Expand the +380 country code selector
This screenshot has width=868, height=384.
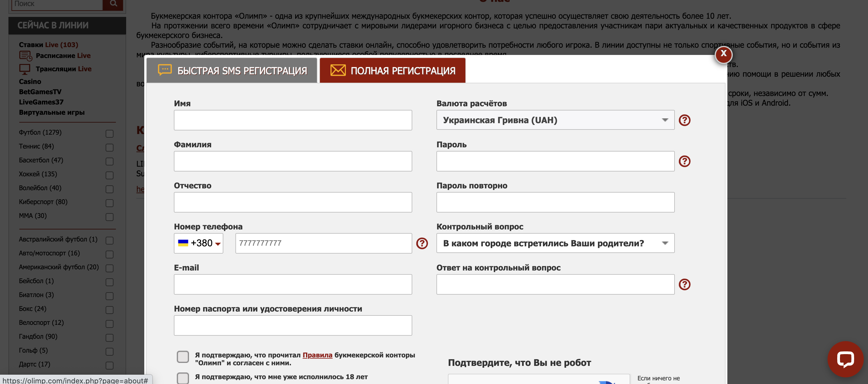point(199,243)
